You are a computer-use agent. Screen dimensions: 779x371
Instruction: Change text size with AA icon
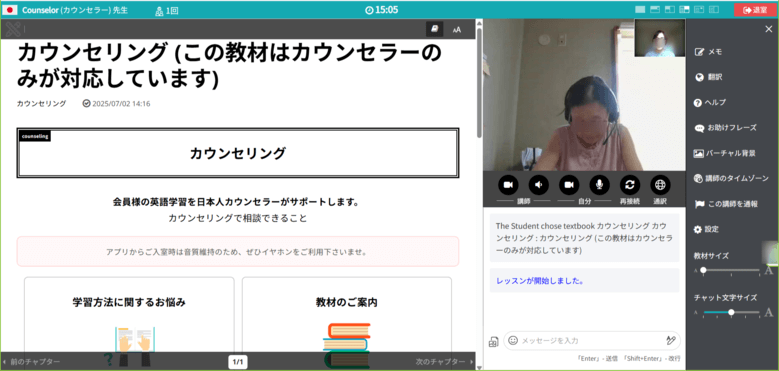457,30
